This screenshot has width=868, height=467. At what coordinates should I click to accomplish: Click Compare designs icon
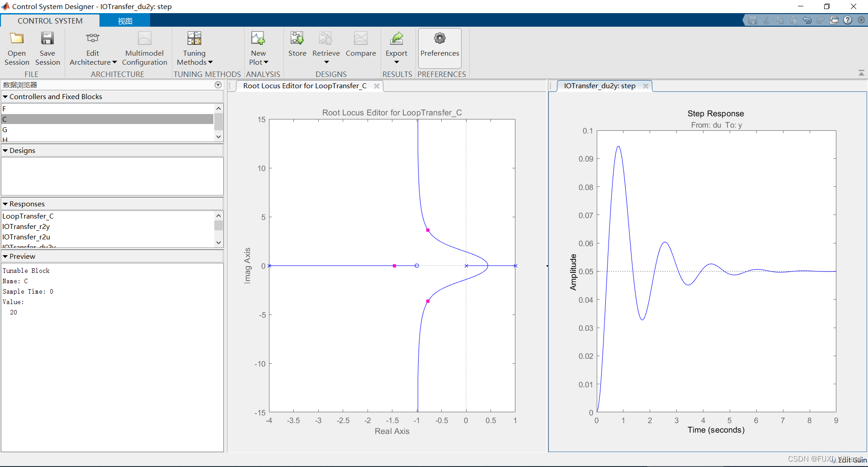(361, 38)
